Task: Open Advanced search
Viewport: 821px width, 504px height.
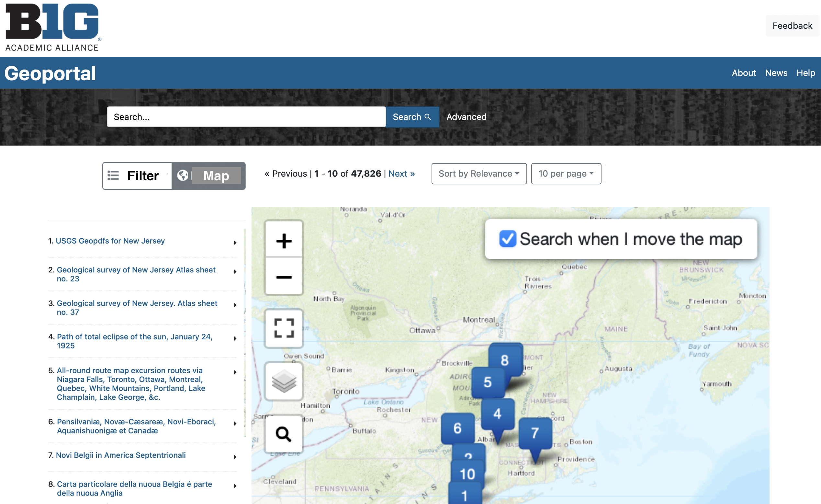Action: coord(467,117)
